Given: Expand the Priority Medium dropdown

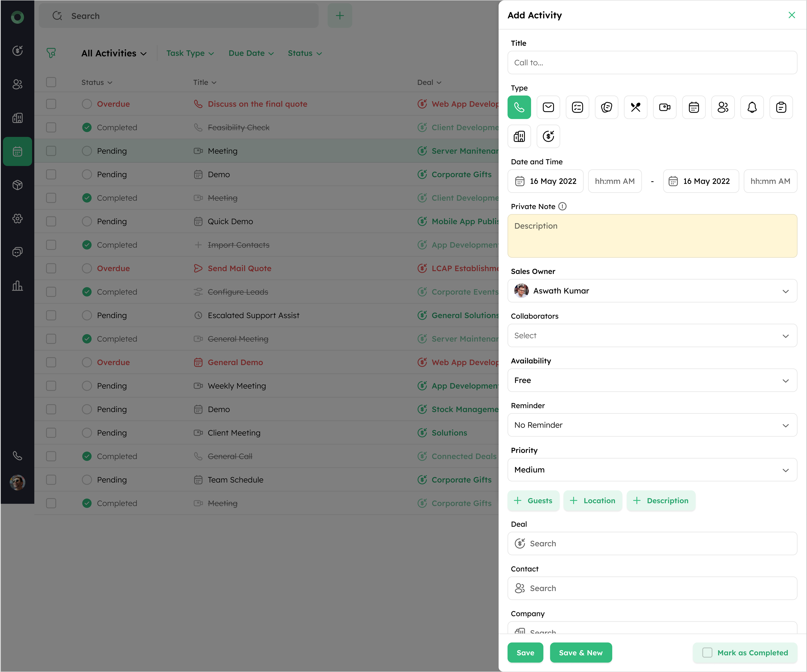Looking at the screenshot, I should point(652,470).
